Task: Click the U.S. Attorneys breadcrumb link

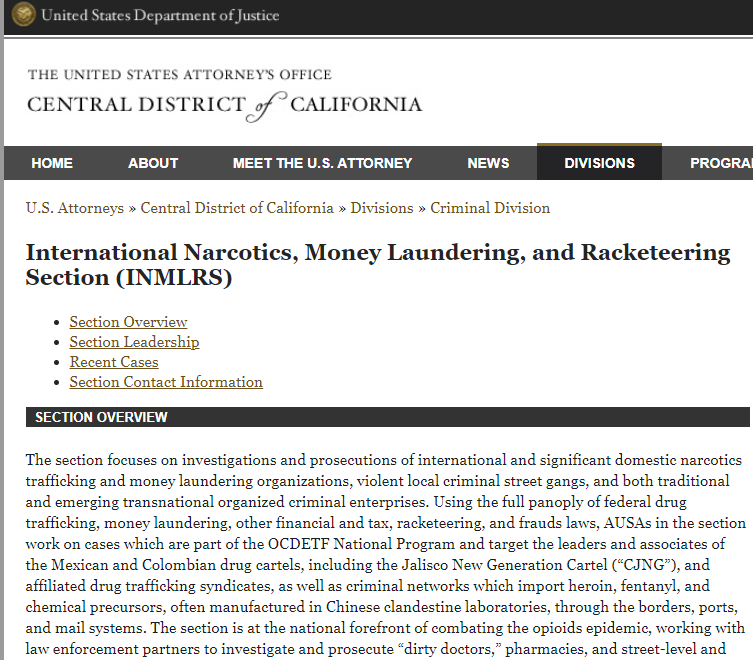Action: (x=75, y=208)
